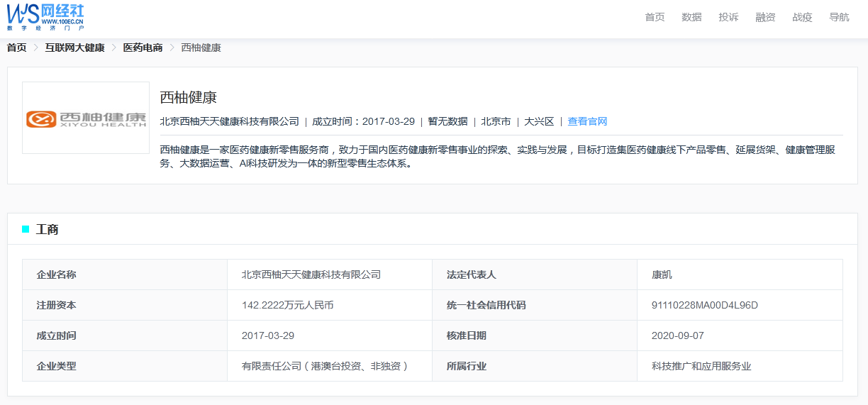Click 有限责任公司（港澳台投资、非独资） cell
This screenshot has height=405, width=868.
[x=330, y=366]
